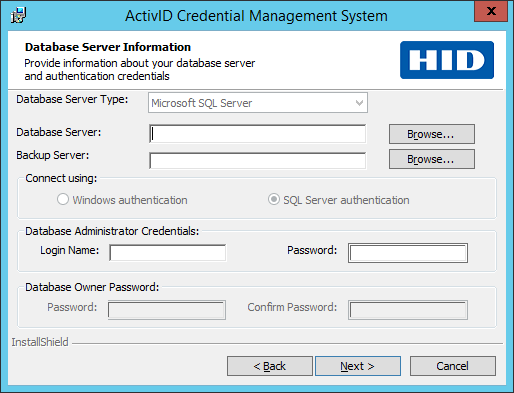514x393 pixels.
Task: Click the "Database Administrator Credentials:" label
Action: point(112,231)
